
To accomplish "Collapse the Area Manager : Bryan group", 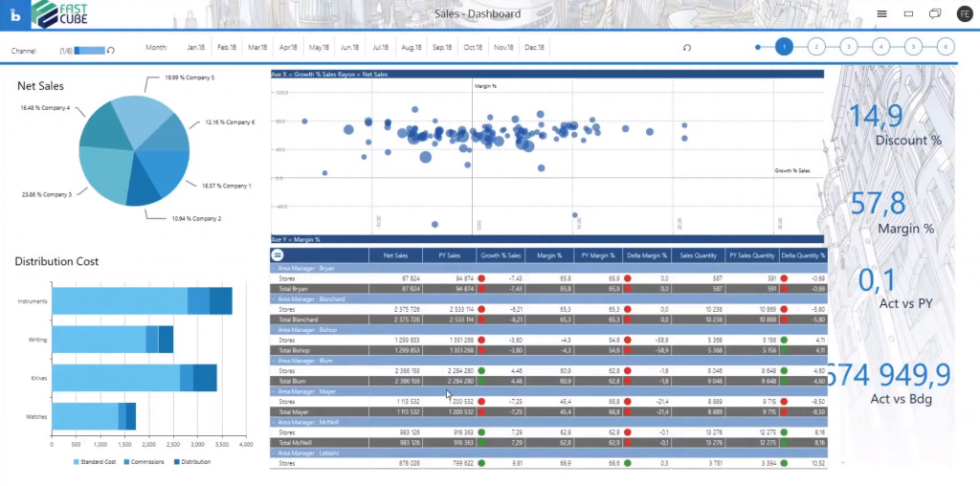I will click(275, 269).
